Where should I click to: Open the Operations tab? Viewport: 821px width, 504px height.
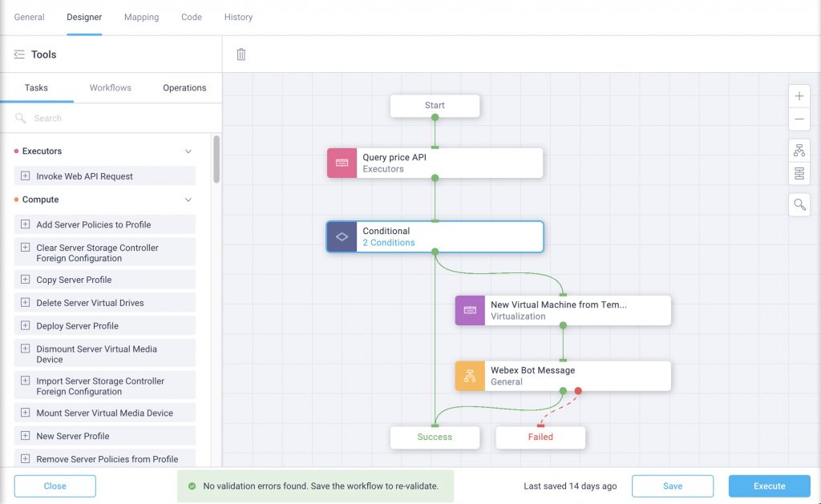tap(184, 87)
